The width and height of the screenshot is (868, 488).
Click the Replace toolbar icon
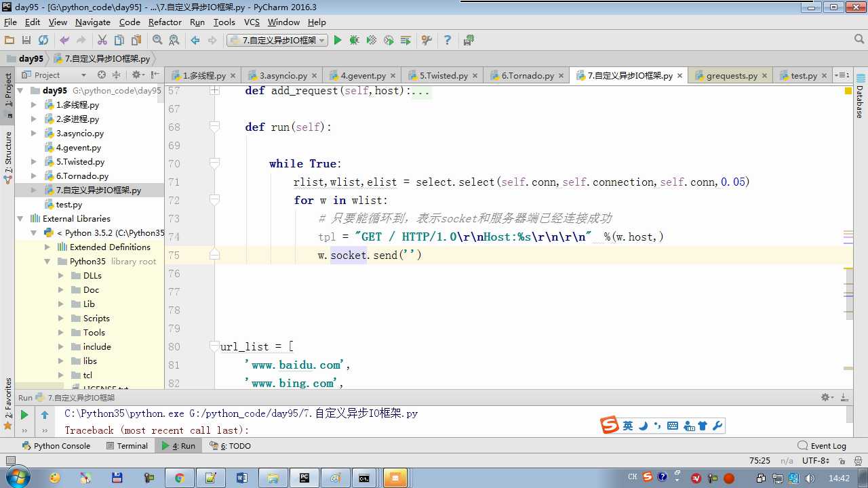coord(174,41)
